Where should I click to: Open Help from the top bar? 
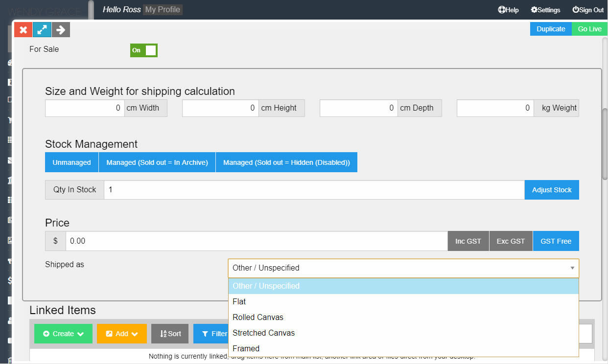point(508,10)
